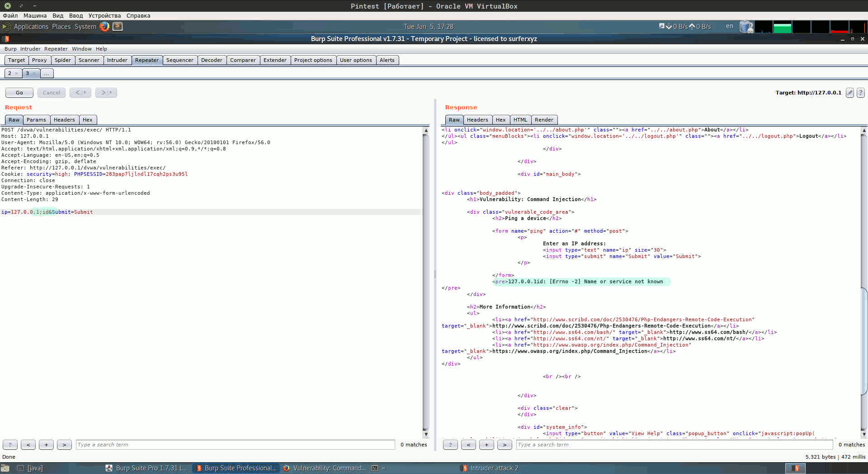Open the Burp menu
Image resolution: width=868 pixels, height=474 pixels.
click(10, 49)
